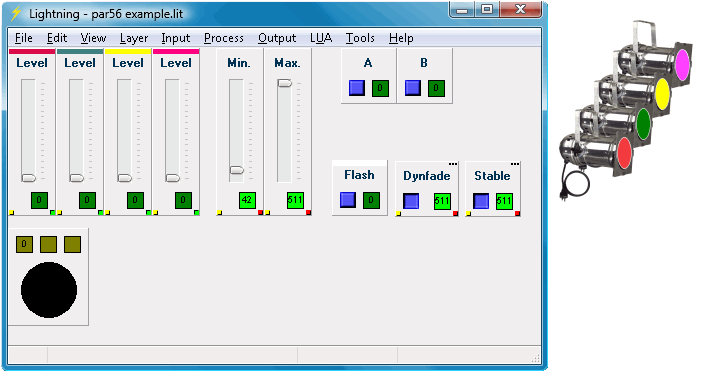Click the magenta PAR56 spotlight lens

(682, 65)
